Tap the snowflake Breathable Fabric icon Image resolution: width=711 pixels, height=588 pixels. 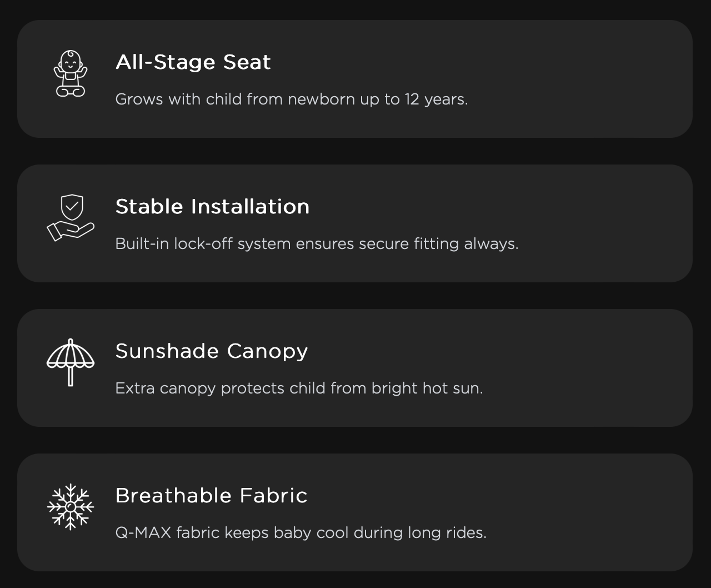[x=71, y=507]
